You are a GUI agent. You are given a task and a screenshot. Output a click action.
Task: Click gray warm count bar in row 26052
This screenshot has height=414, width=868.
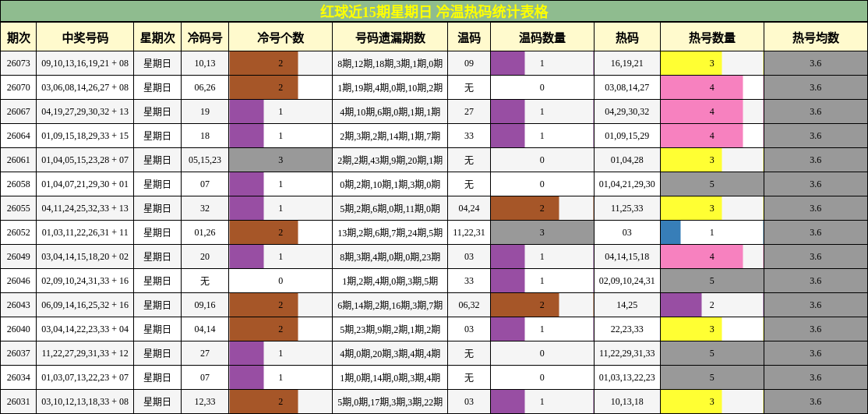542,232
